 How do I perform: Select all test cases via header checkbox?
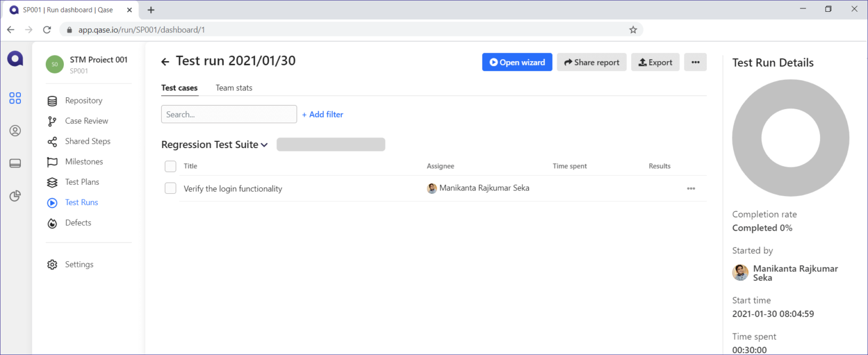(x=170, y=166)
